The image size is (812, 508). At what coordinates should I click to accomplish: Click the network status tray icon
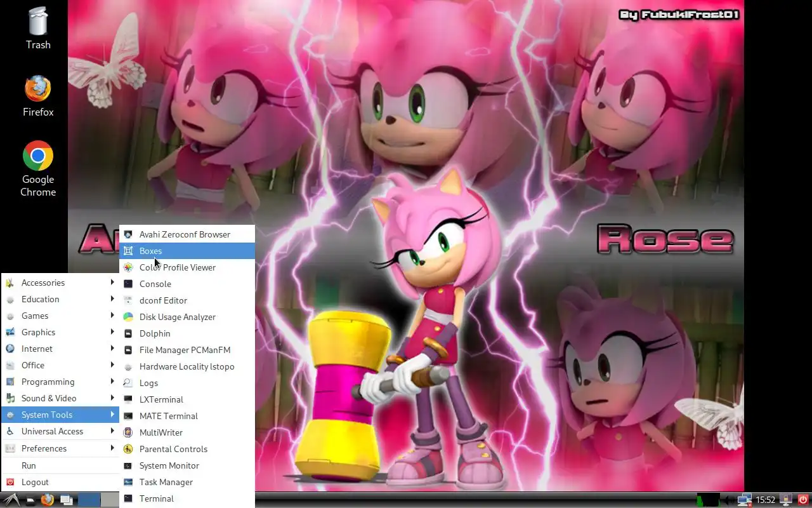[x=745, y=500]
